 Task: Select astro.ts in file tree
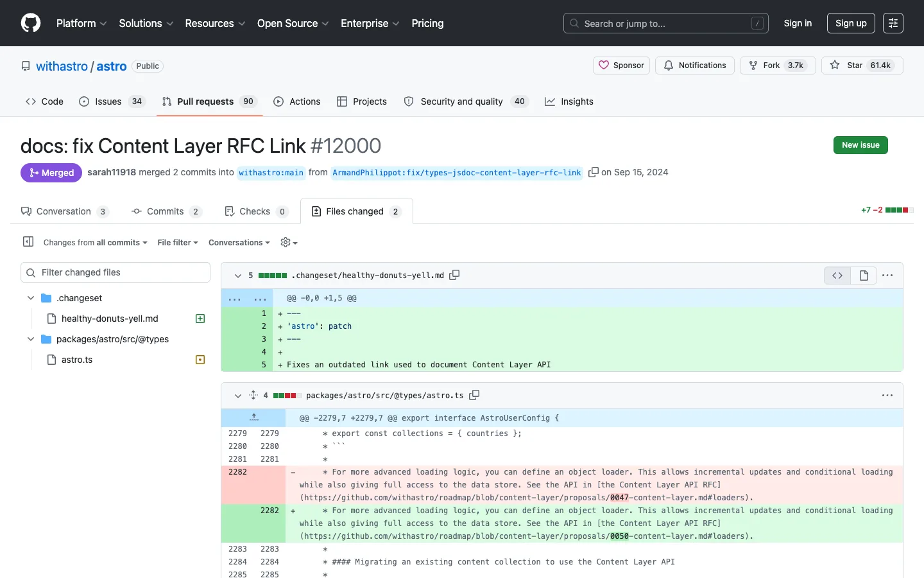tap(77, 360)
